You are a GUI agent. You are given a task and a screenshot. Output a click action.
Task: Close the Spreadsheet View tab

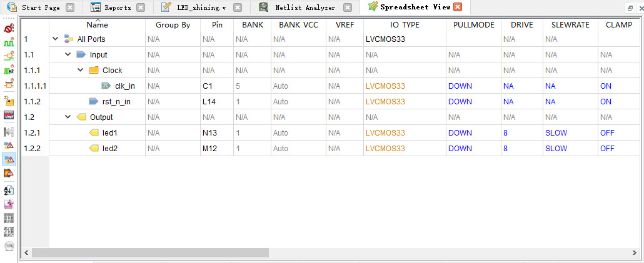(x=458, y=7)
